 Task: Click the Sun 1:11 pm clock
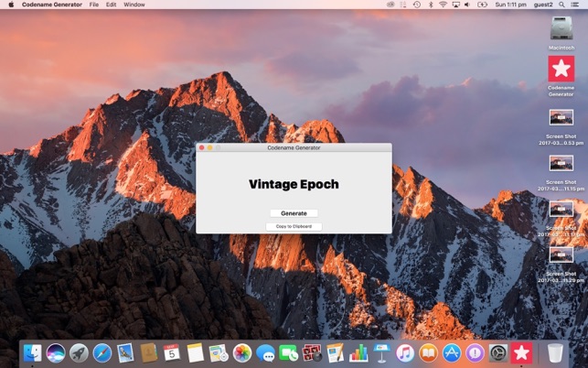coord(510,5)
